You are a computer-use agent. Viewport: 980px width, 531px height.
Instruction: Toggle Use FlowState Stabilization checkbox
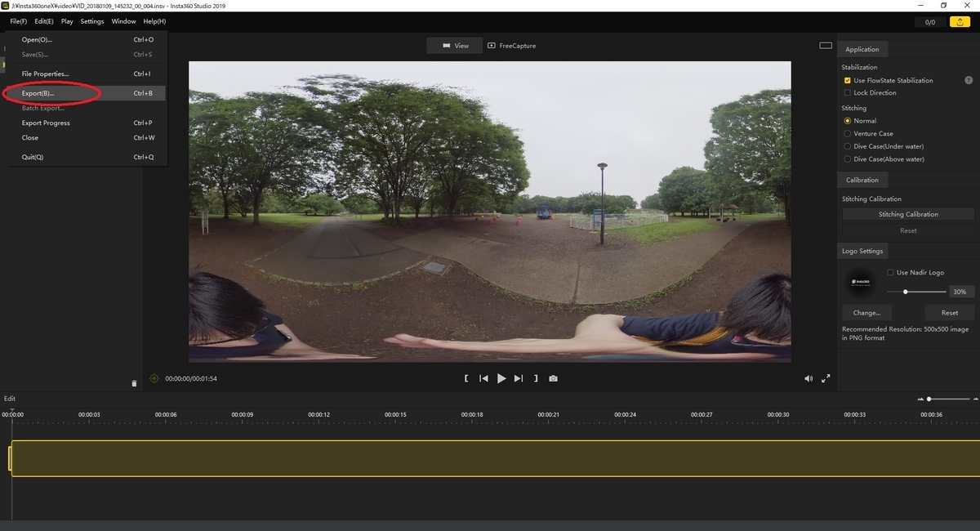point(848,80)
